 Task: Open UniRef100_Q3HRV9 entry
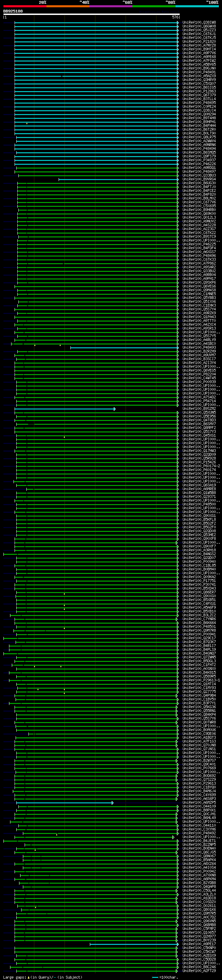[x=199, y=80]
